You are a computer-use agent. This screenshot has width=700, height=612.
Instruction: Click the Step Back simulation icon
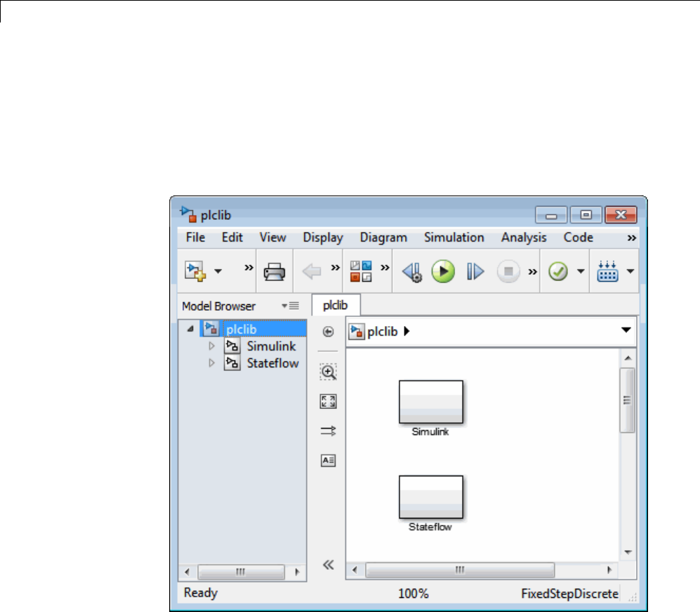pyautogui.click(x=412, y=272)
